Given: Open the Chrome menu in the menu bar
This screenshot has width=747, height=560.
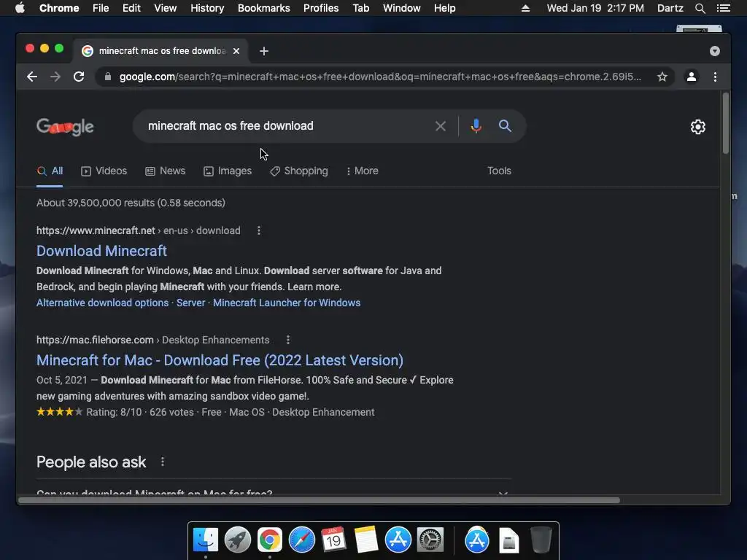Looking at the screenshot, I should 59,8.
